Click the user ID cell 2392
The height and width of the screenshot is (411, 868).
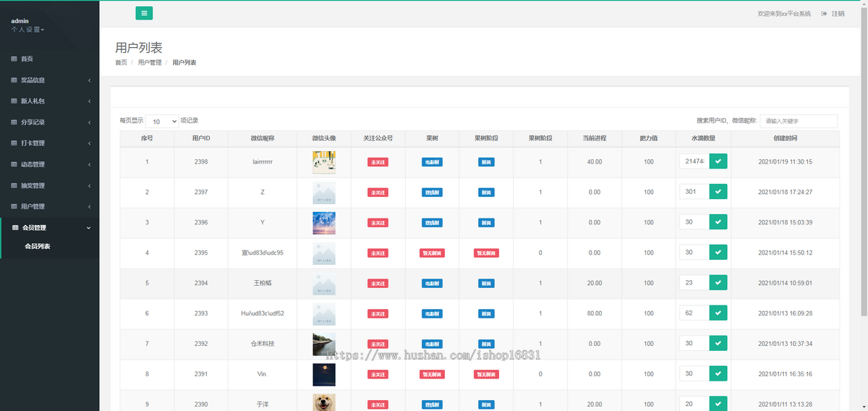tap(201, 344)
